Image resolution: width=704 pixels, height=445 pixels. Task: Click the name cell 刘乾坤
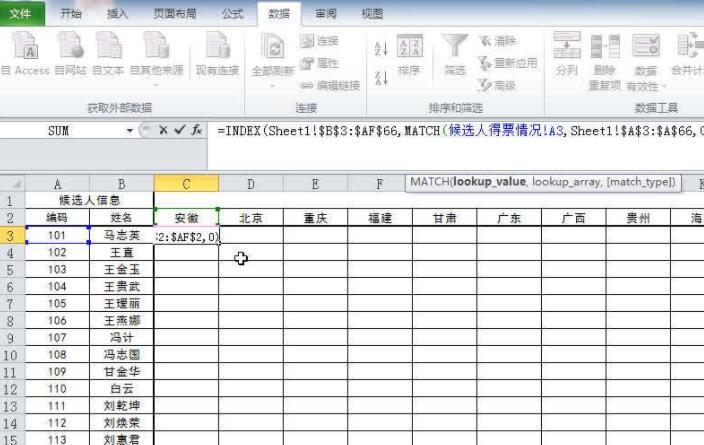121,406
